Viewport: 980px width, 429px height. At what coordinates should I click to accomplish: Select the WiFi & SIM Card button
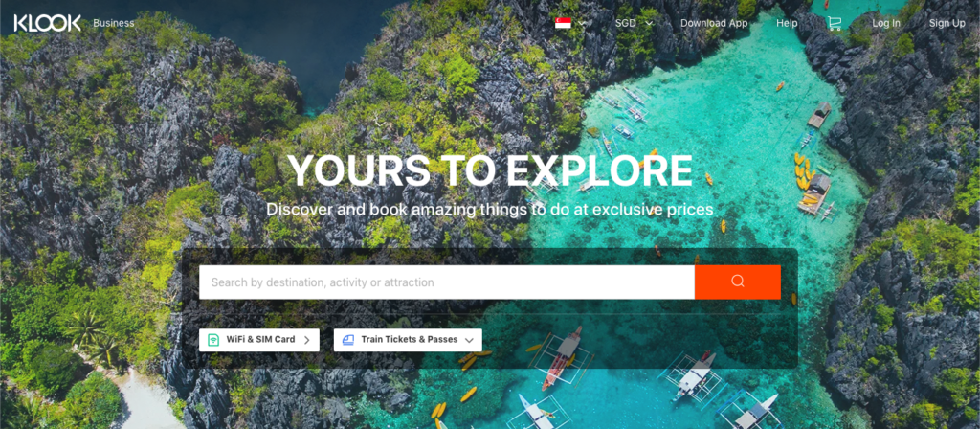tap(259, 340)
